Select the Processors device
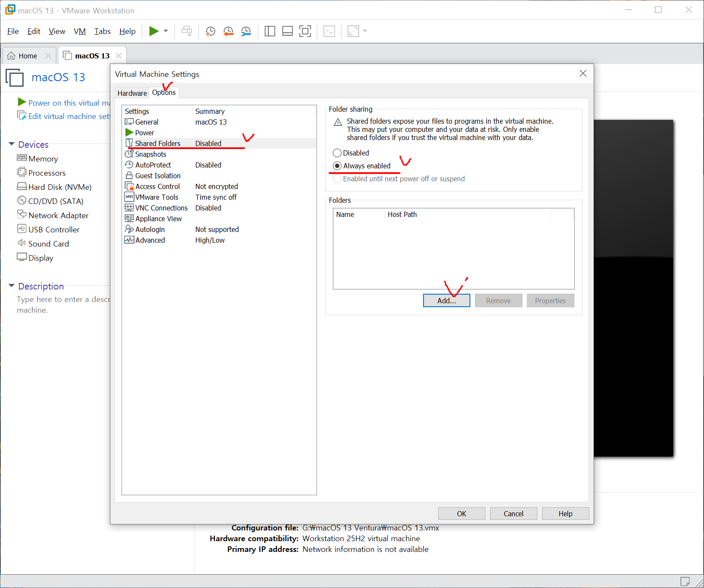 (42, 173)
